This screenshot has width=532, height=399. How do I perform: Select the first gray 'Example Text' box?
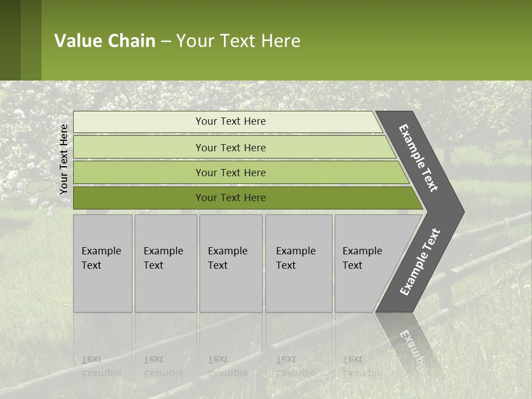[x=103, y=263]
